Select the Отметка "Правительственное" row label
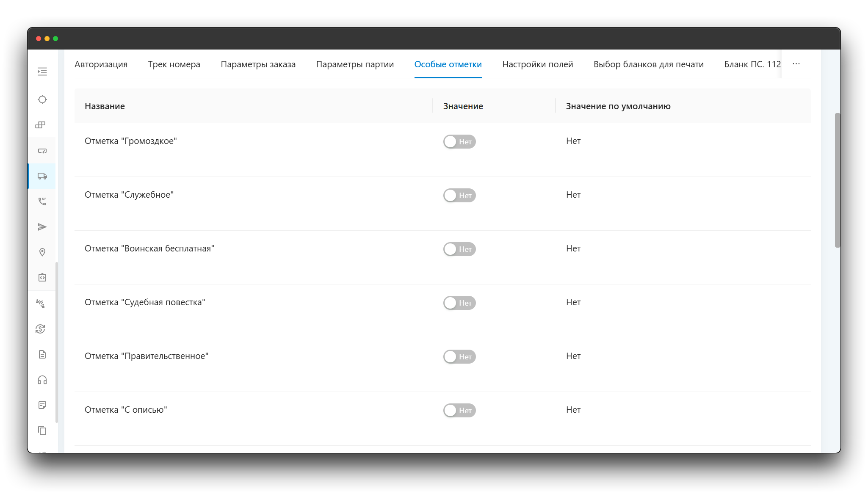This screenshot has height=494, width=868. 147,356
